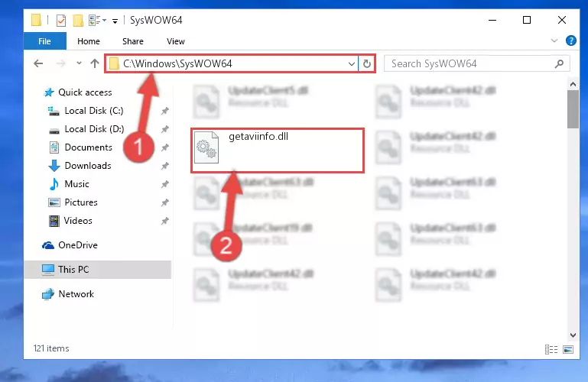Screen dimensions: 588x382
Task: Click the pin icon beside Local Disk (D:)
Action: coord(164,129)
